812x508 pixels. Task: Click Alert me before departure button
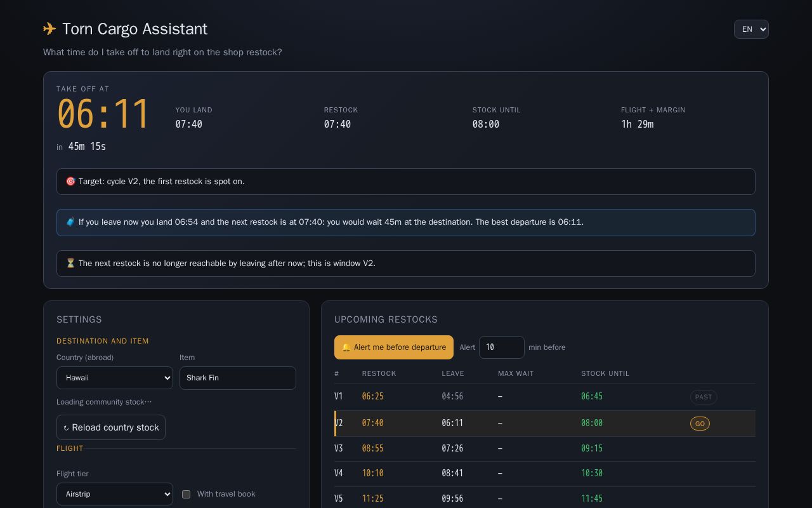(x=394, y=347)
